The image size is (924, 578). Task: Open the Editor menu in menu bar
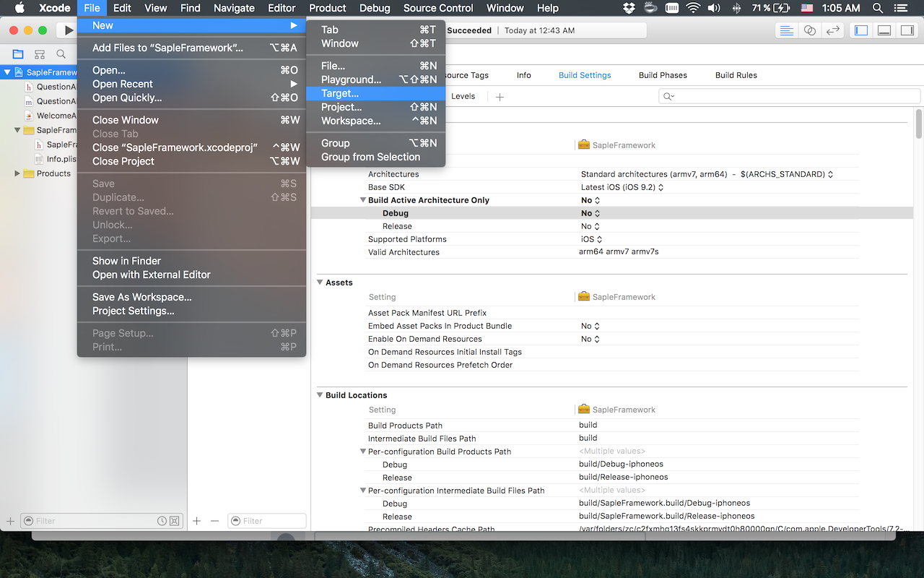point(282,8)
